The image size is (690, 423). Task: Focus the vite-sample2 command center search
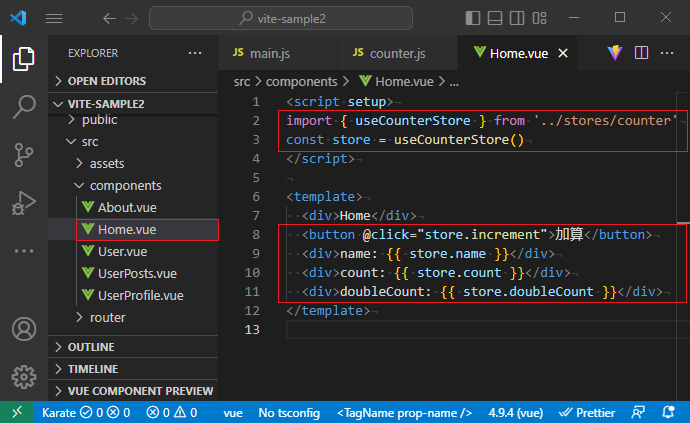281,18
